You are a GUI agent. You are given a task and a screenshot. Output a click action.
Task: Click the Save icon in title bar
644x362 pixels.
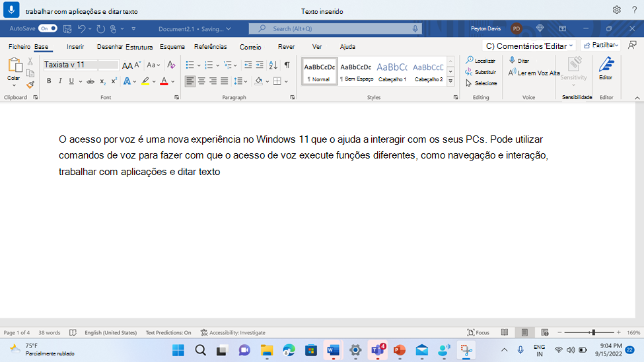[67, 29]
